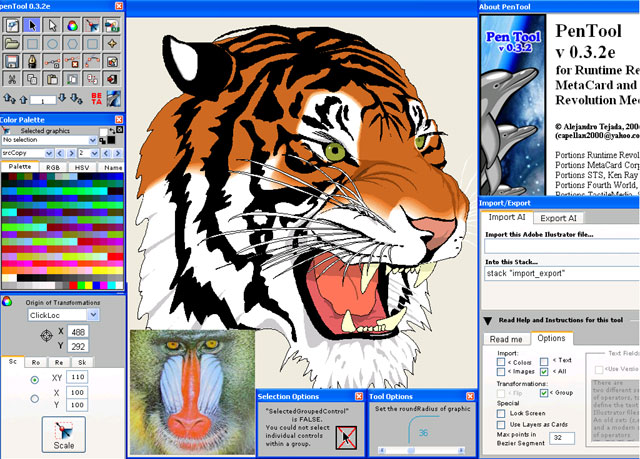Uncheck the Group transformations checkbox
The height and width of the screenshot is (459, 640).
543,393
